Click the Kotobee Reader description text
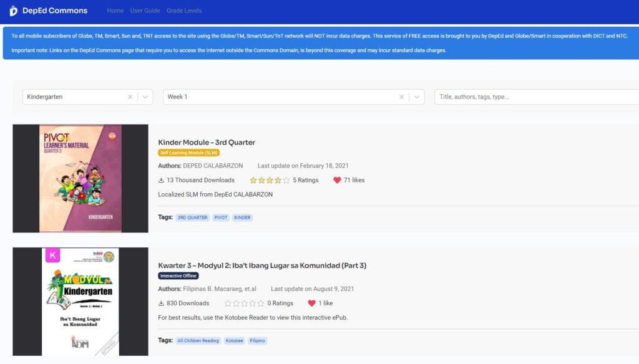Image resolution: width=639 pixels, height=364 pixels. 253,318
